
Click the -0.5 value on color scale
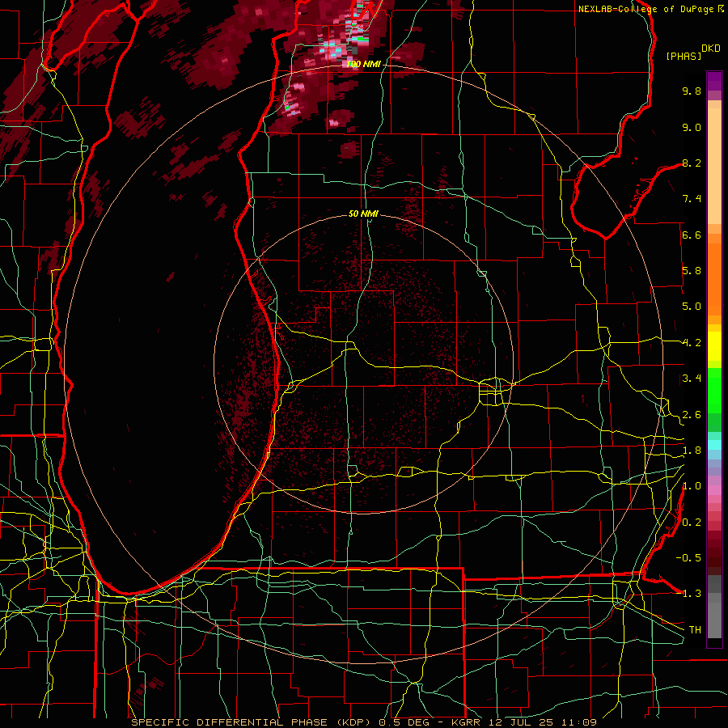click(x=688, y=557)
